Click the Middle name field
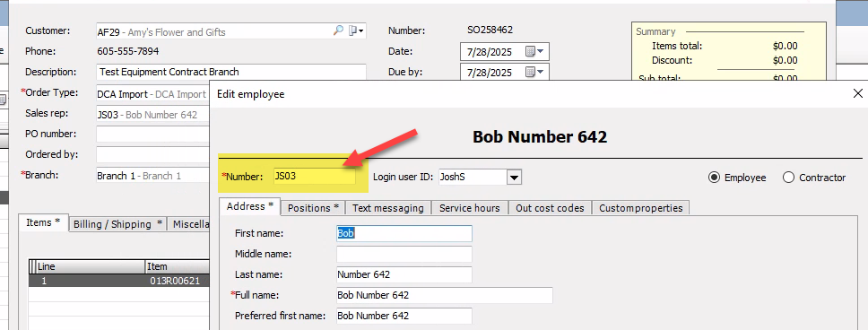The height and width of the screenshot is (330, 868). pyautogui.click(x=404, y=254)
